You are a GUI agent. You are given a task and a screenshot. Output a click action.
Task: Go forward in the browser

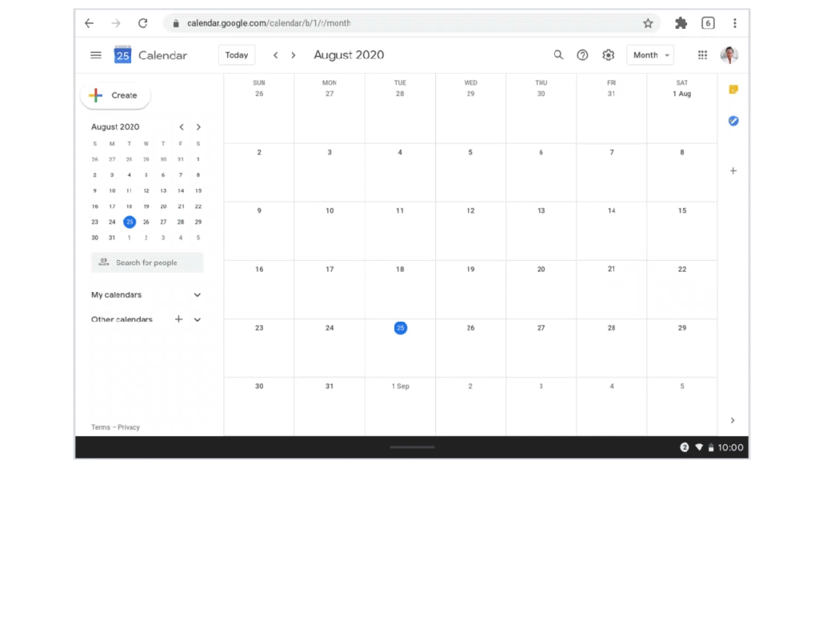pyautogui.click(x=116, y=23)
